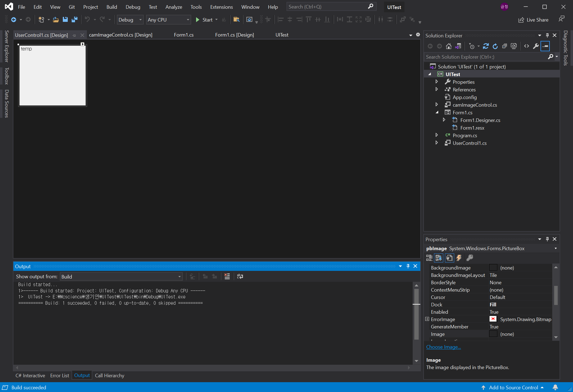The width and height of the screenshot is (573, 392).
Task: Click the Home icon in Solution Explorer
Action: (x=448, y=46)
